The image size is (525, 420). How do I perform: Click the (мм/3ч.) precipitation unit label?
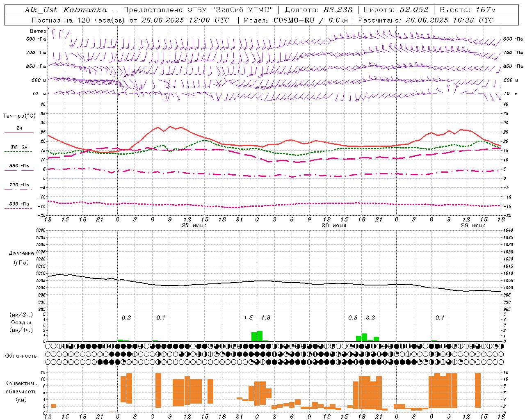tap(21, 315)
